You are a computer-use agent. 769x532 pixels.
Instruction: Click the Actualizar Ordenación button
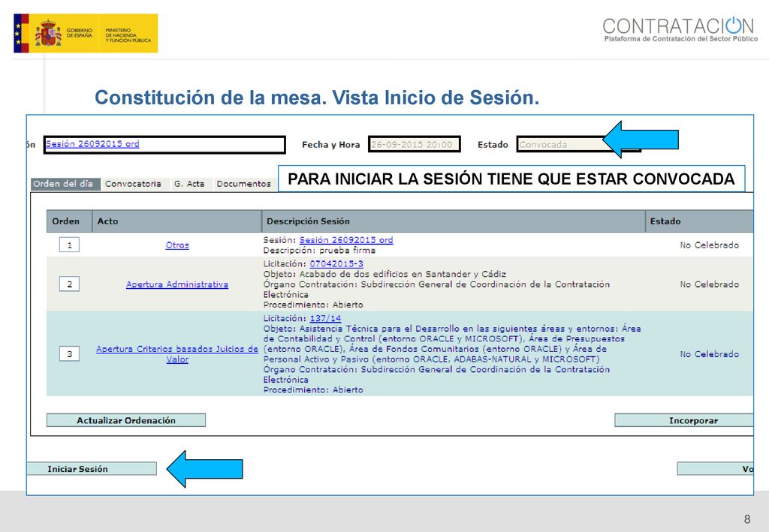click(x=126, y=420)
